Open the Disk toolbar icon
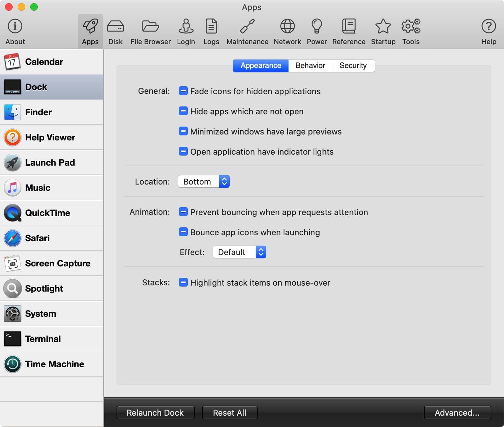The image size is (504, 427). [115, 31]
